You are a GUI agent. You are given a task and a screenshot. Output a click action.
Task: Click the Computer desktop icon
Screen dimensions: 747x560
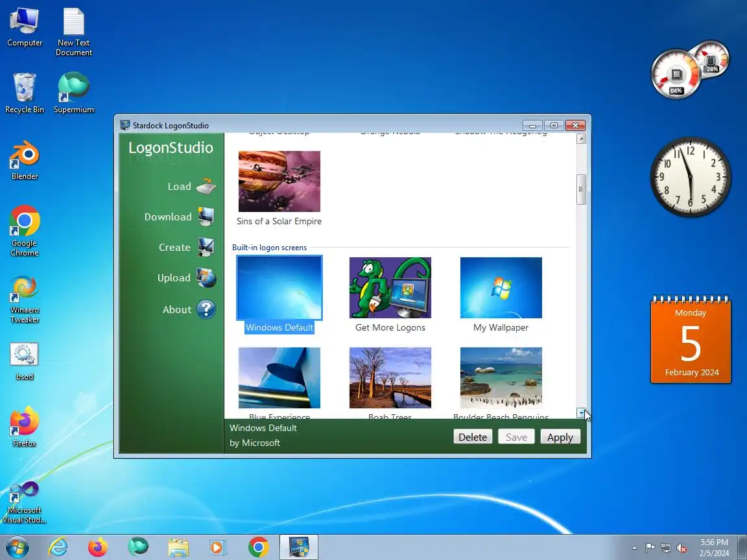point(25,28)
